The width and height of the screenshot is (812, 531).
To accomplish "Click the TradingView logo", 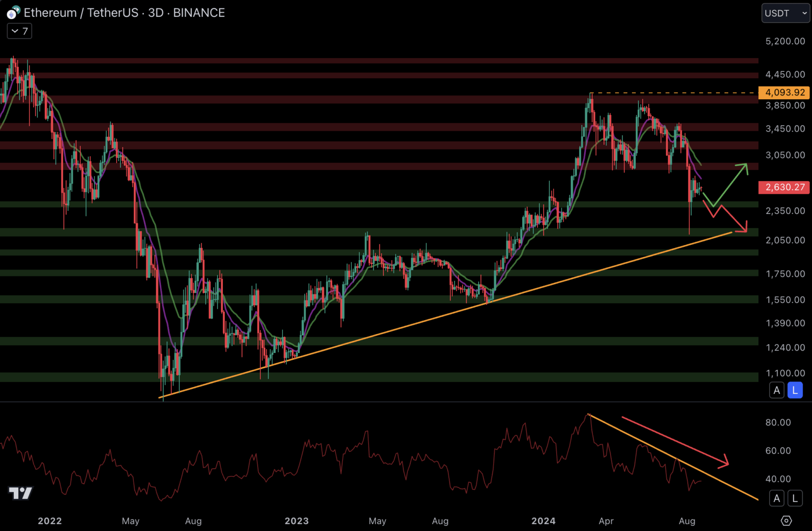I will 21,493.
